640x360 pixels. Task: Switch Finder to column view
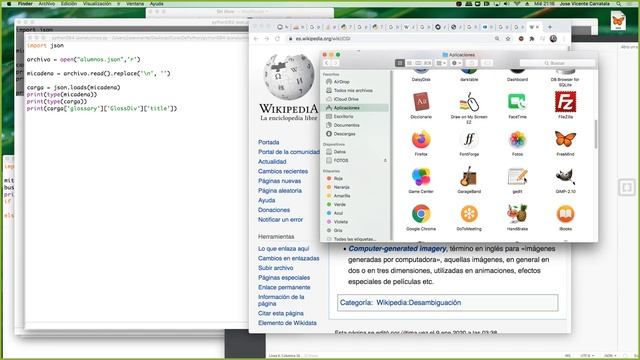coord(418,63)
